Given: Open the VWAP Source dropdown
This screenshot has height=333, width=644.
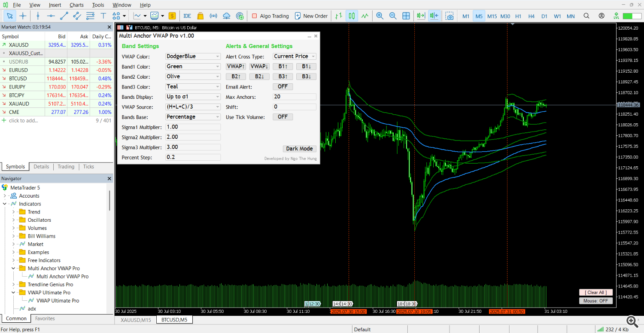Looking at the screenshot, I should pyautogui.click(x=193, y=107).
